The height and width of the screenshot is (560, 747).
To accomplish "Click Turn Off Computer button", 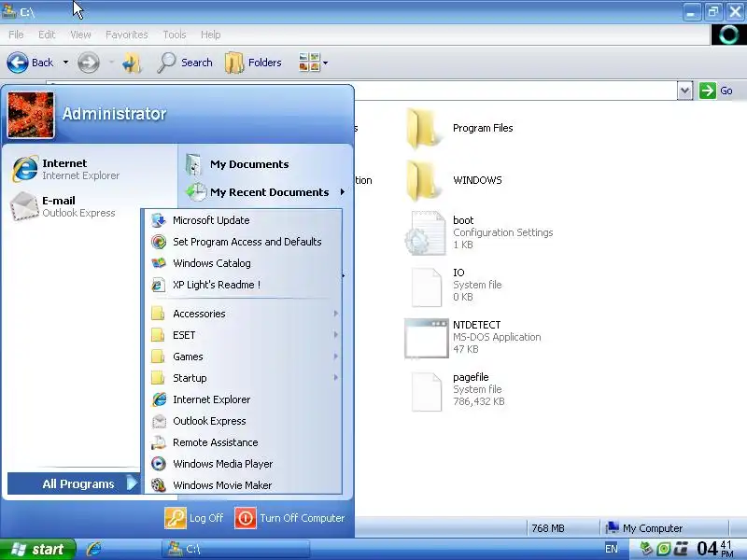I will tap(289, 518).
